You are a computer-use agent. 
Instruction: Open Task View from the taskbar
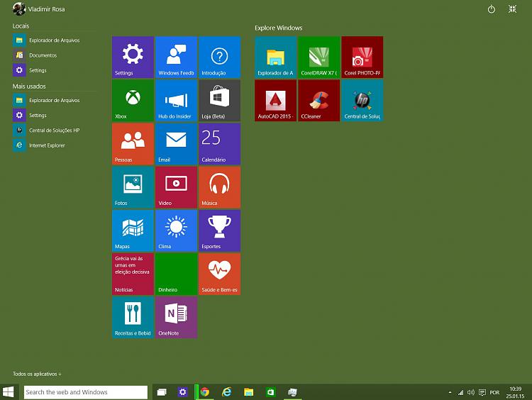pyautogui.click(x=162, y=392)
